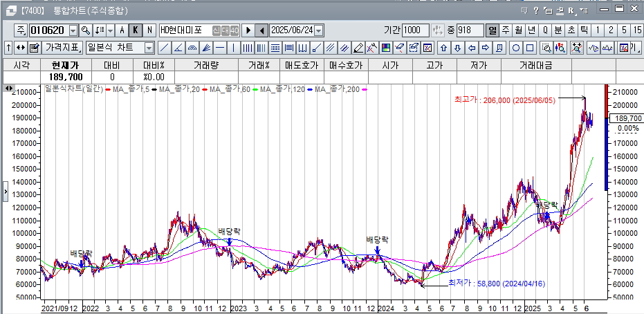Click the 기간 input field showing 1000
644x314 pixels.
415,30
